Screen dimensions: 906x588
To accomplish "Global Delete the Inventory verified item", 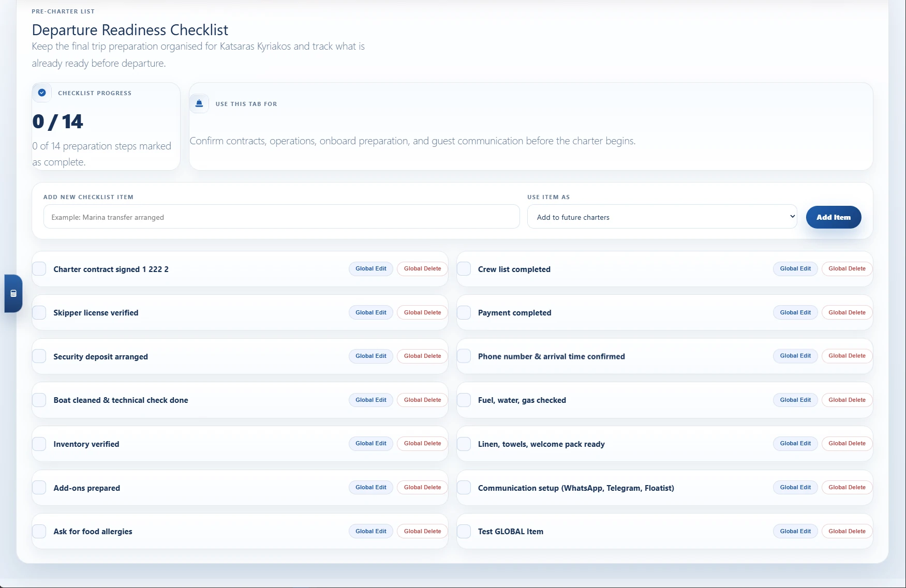I will (x=422, y=443).
